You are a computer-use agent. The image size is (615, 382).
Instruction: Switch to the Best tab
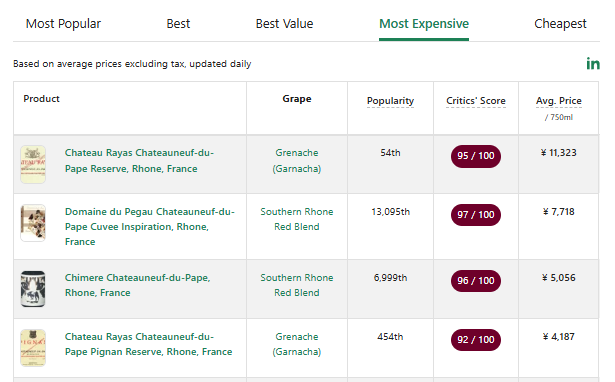(178, 24)
